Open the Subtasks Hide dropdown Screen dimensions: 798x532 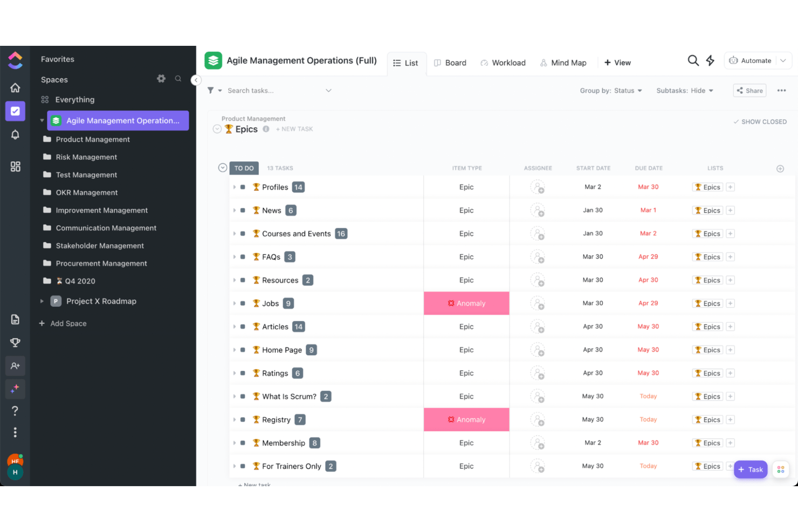pyautogui.click(x=685, y=91)
